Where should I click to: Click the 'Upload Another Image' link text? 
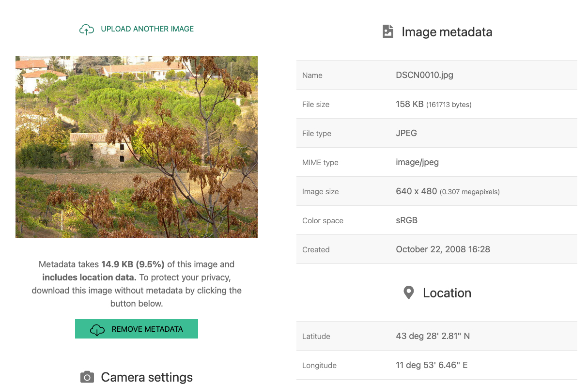tap(147, 29)
